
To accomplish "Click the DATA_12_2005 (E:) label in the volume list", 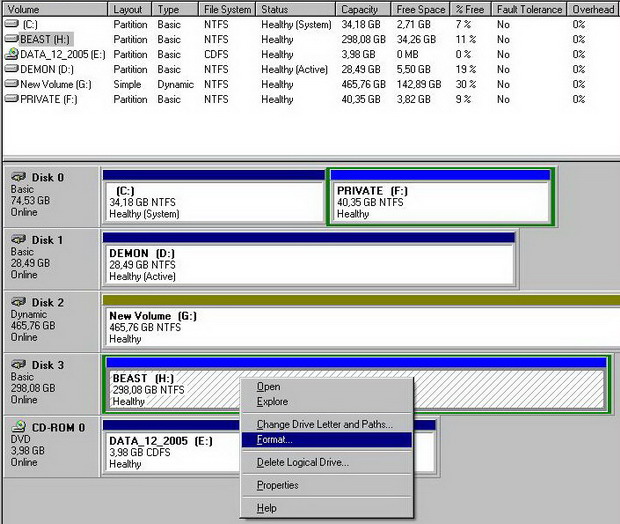I will click(62, 54).
